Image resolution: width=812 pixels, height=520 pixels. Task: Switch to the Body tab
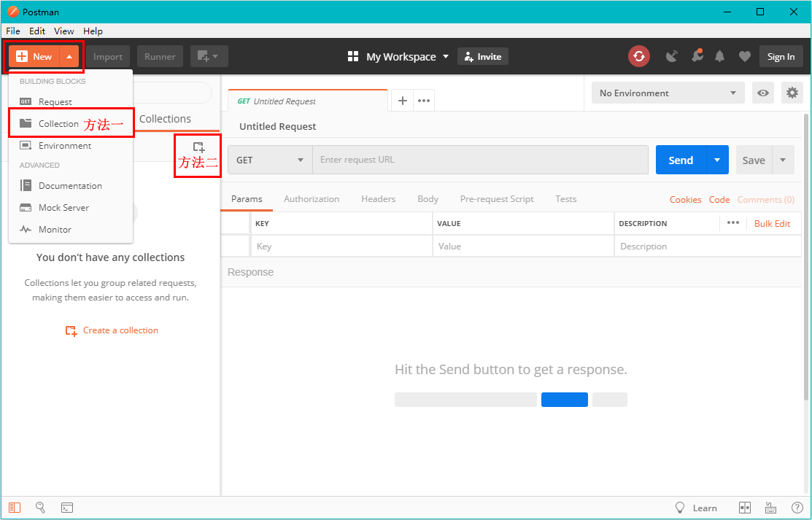pyautogui.click(x=428, y=199)
